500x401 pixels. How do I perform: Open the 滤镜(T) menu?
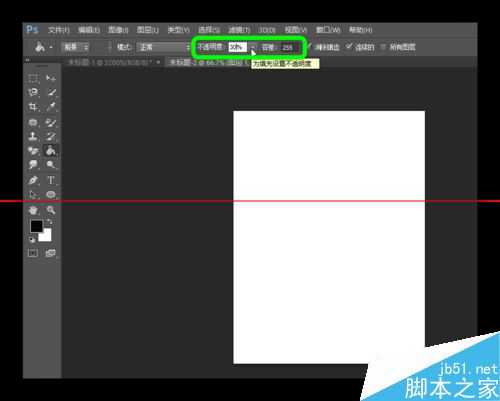pos(239,30)
